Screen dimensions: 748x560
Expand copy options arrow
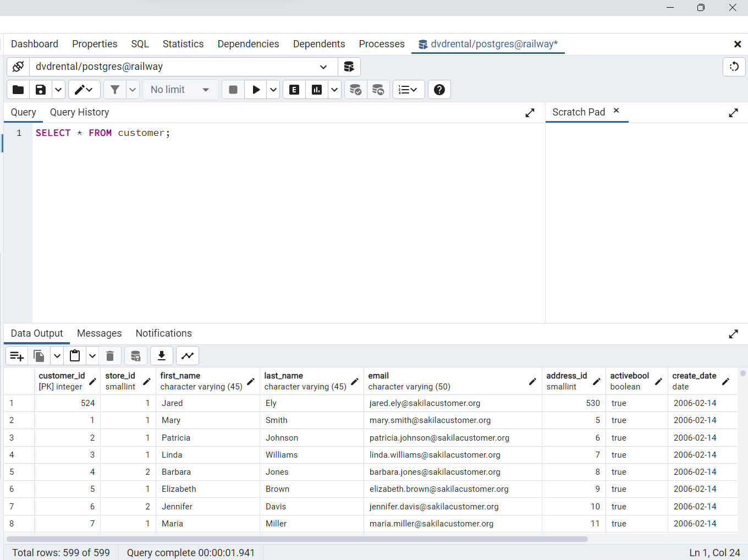coord(57,356)
